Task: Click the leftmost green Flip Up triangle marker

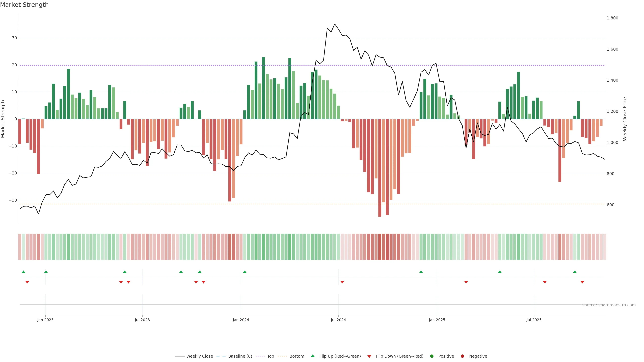Action: tap(23, 272)
